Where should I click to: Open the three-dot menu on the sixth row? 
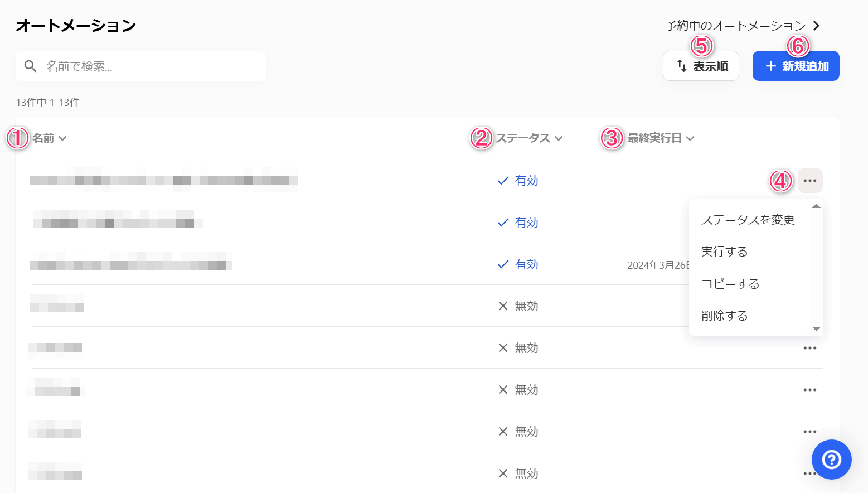coord(810,390)
